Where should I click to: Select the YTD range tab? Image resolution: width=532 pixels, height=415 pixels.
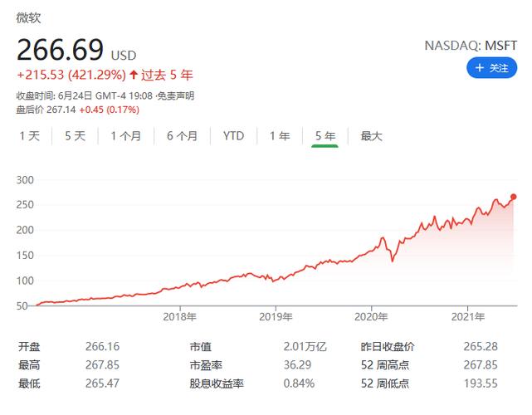233,136
